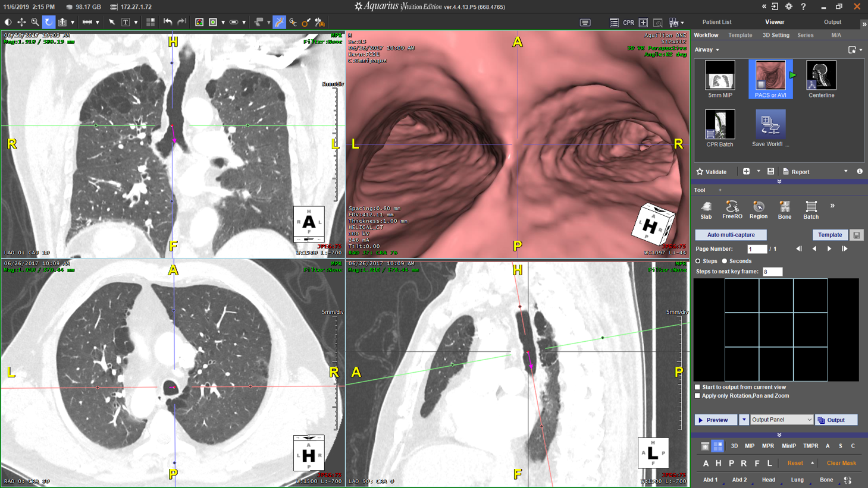
Task: Select the Seconds radio button
Action: point(725,261)
